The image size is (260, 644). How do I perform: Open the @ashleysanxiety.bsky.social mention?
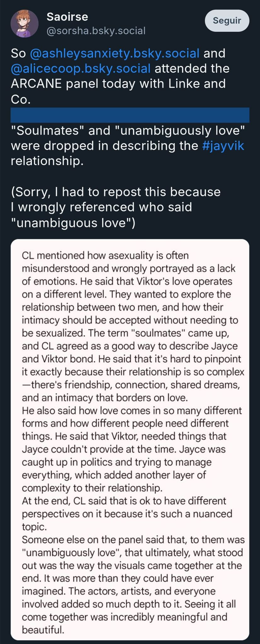pyautogui.click(x=115, y=53)
